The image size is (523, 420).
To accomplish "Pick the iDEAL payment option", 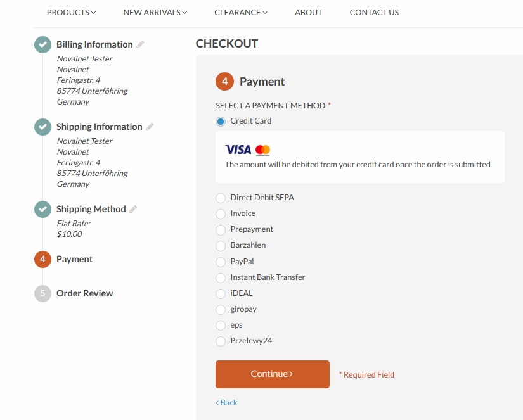I will [x=221, y=294].
